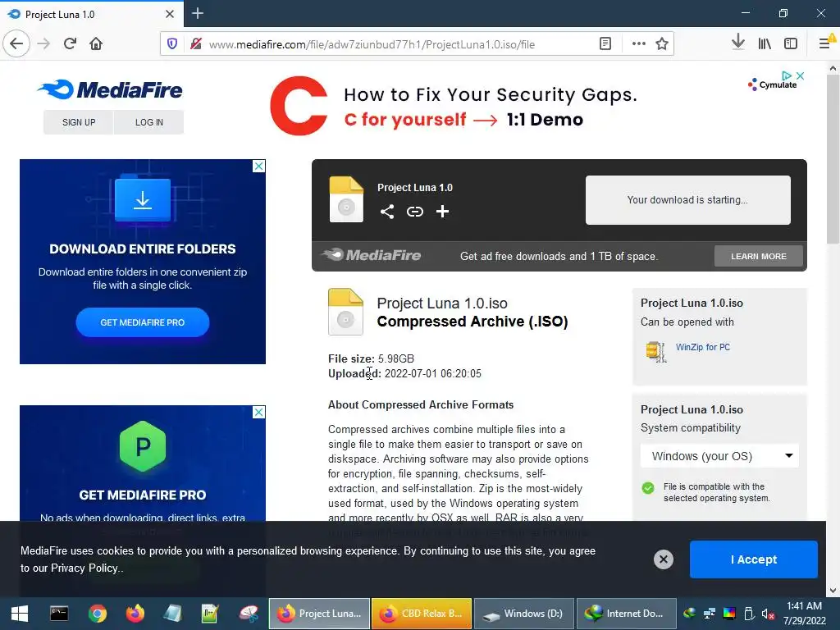This screenshot has width=840, height=630.
Task: Click the About Compressed Archive Formats heading
Action: coord(421,405)
